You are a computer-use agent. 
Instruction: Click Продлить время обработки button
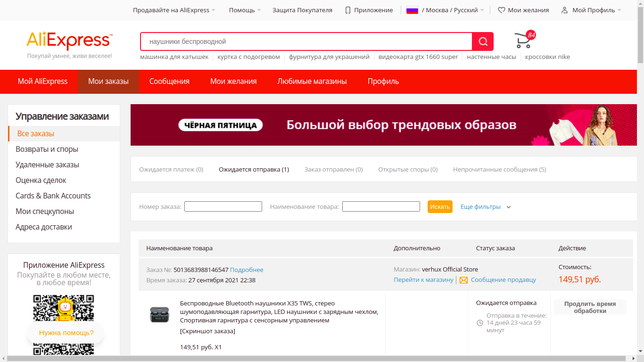coord(590,307)
